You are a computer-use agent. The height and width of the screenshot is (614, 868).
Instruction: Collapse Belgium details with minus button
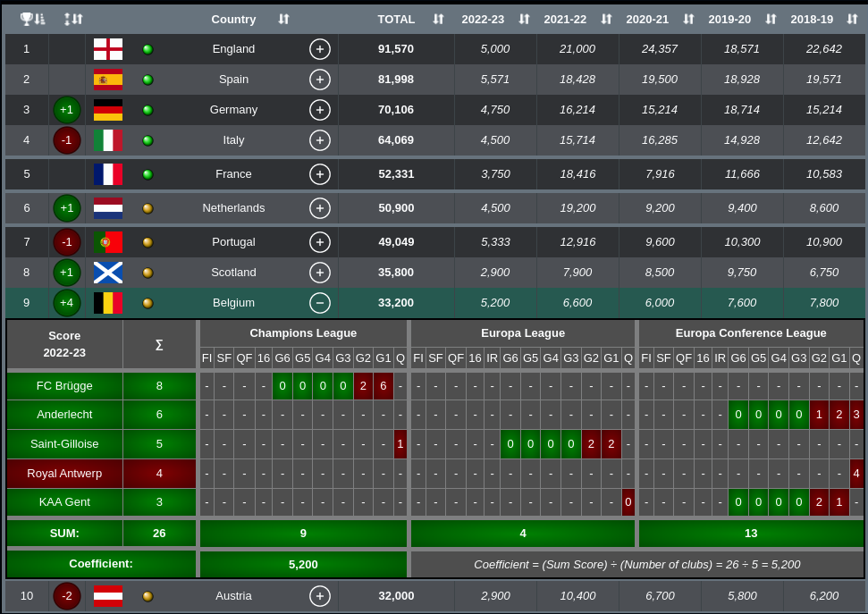tap(320, 303)
